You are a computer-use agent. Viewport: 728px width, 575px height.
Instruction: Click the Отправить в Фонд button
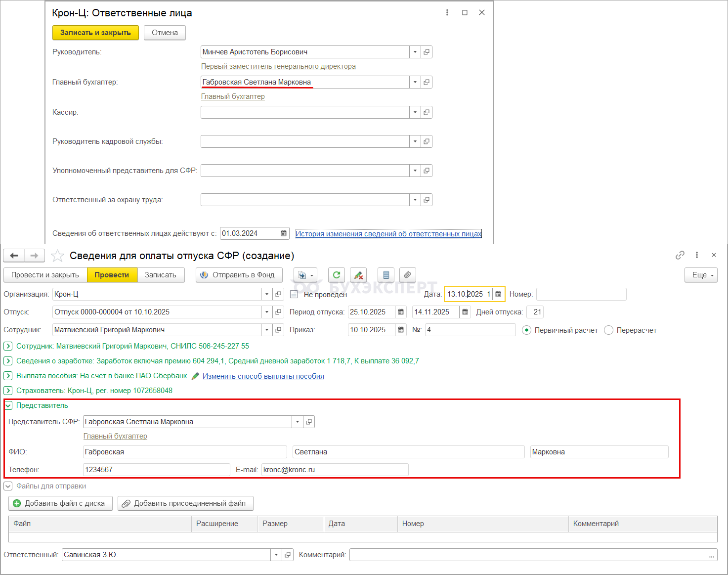click(239, 275)
